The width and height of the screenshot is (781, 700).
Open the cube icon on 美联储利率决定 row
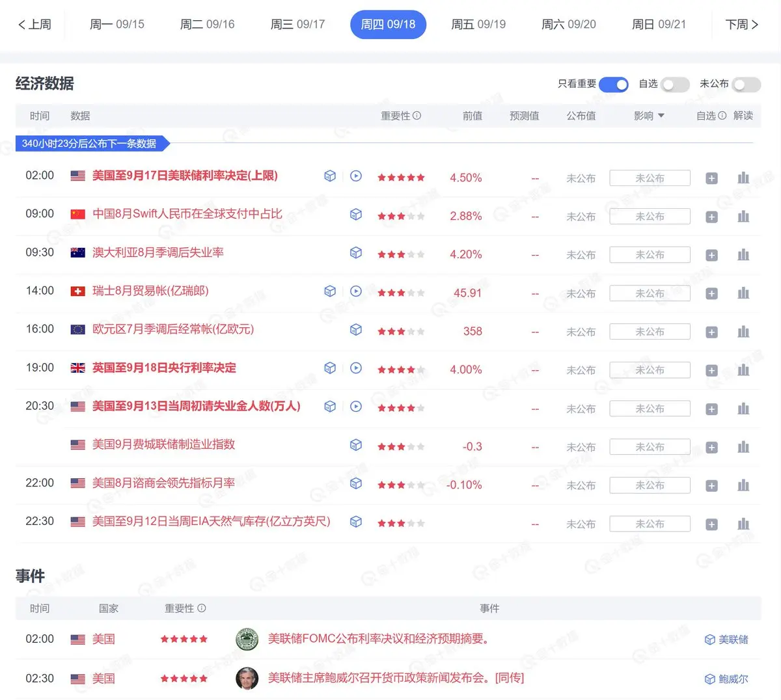tap(330, 176)
